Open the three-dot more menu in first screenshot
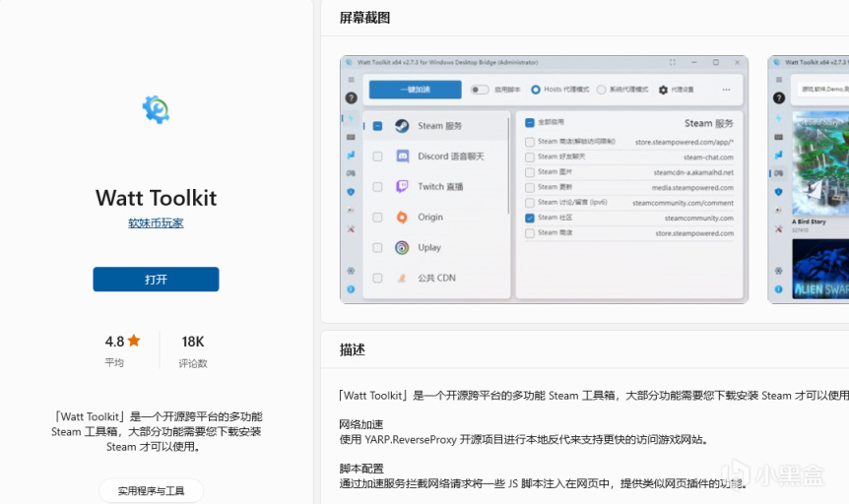Screen dimensions: 849x504 pyautogui.click(x=726, y=90)
